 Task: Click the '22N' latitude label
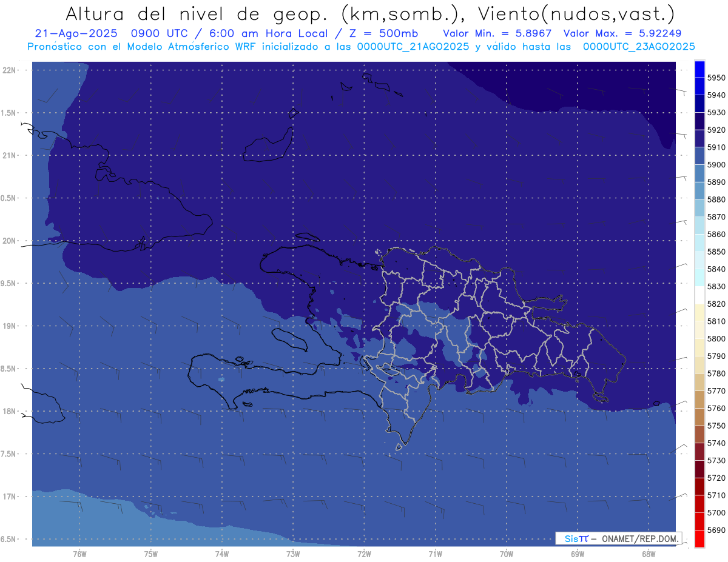pyautogui.click(x=10, y=70)
